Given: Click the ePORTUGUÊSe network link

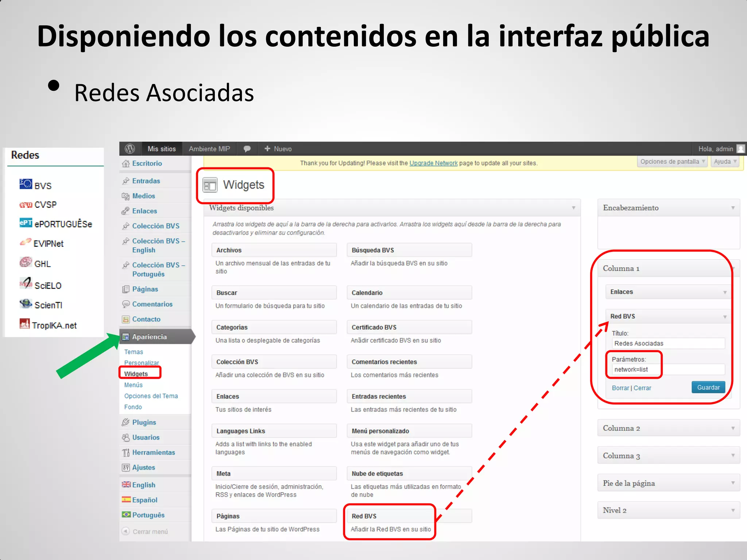Looking at the screenshot, I should (63, 223).
